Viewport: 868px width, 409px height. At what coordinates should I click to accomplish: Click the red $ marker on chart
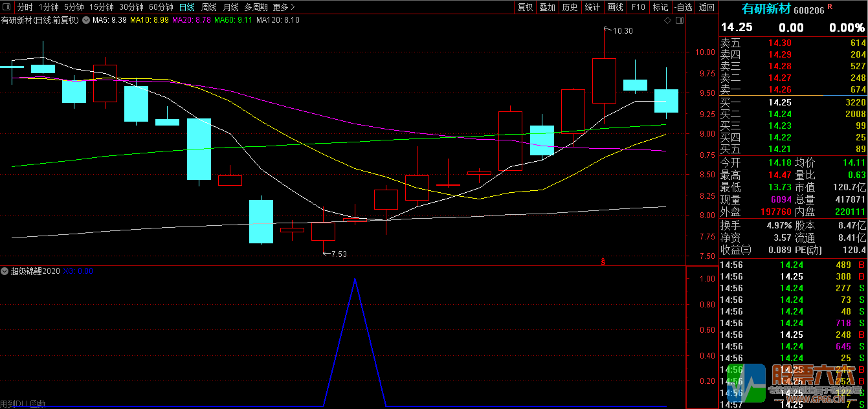pos(603,262)
